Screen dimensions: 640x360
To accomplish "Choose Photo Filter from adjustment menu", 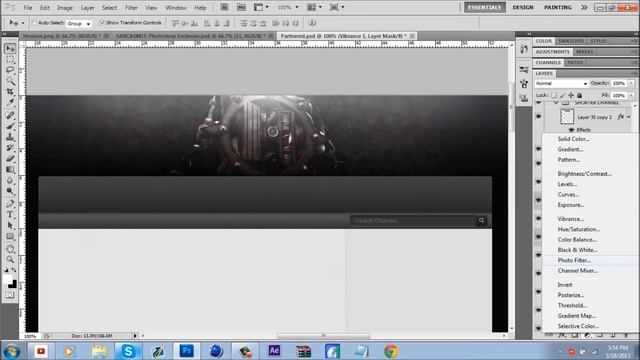I will (574, 260).
